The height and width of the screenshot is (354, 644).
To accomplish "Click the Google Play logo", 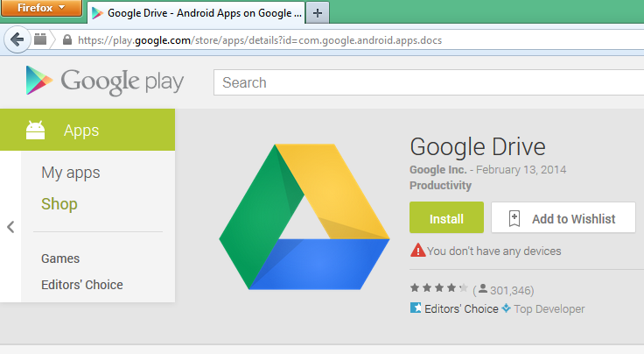I will coord(105,81).
